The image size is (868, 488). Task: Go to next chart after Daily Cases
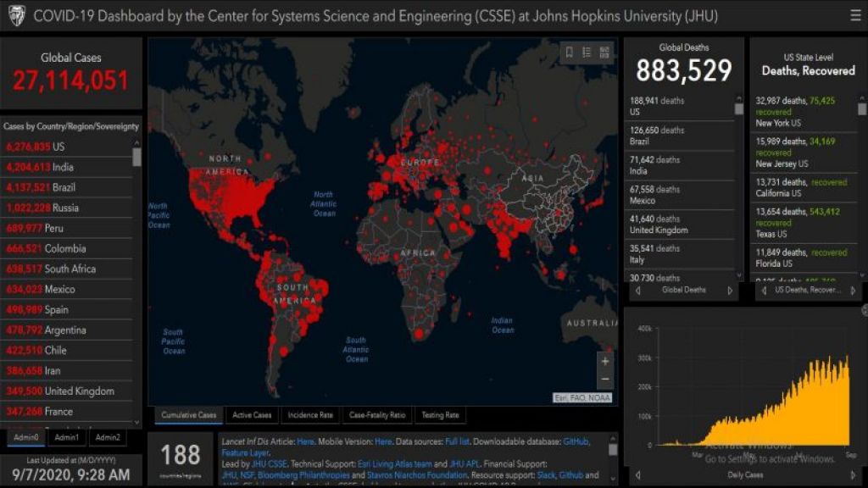pos(852,475)
